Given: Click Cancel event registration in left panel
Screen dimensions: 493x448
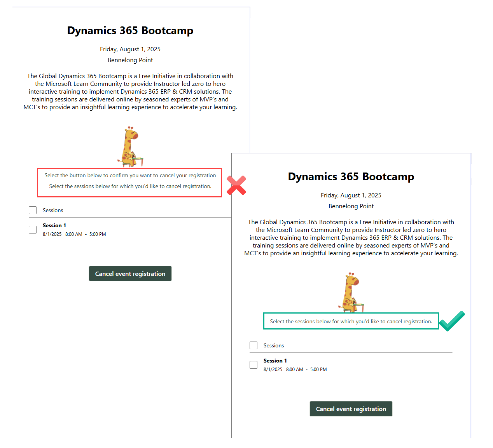Looking at the screenshot, I should tap(130, 274).
